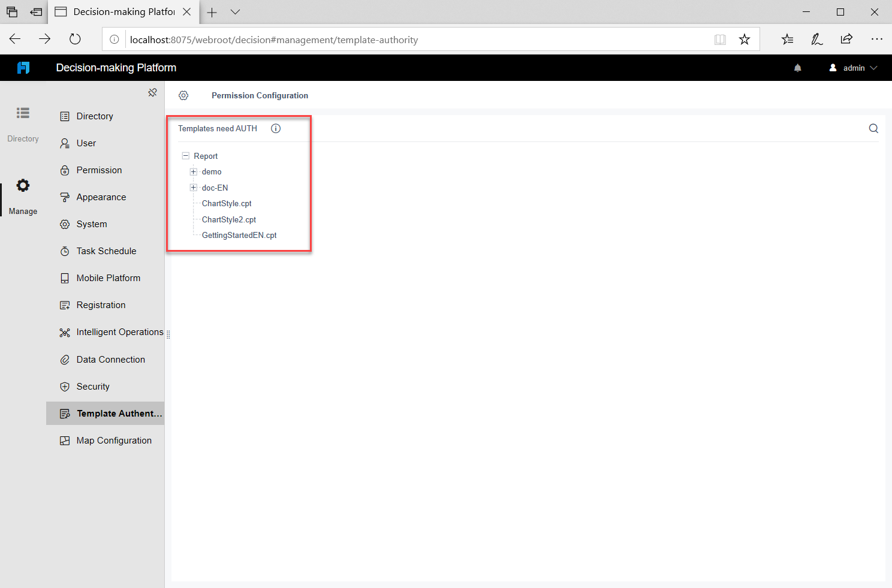Viewport: 892px width, 588px height.
Task: Close the Decision-making Platform tab
Action: pos(187,12)
